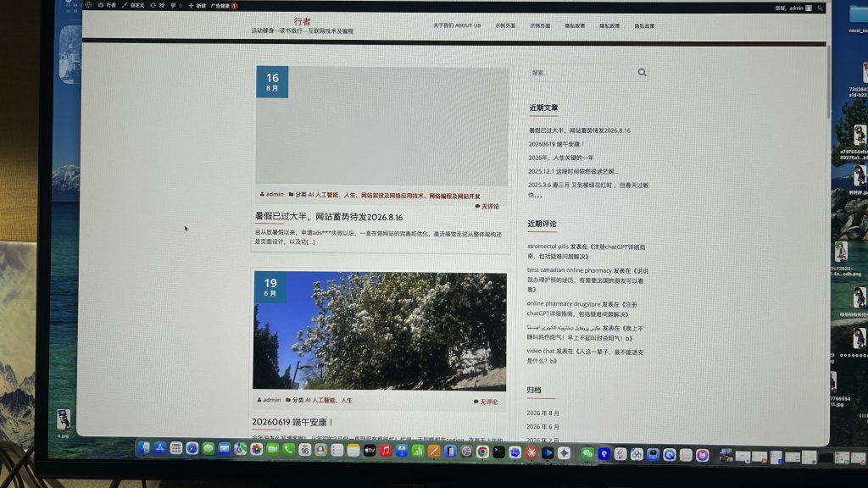Open the green Phone app in Dock

click(x=288, y=450)
